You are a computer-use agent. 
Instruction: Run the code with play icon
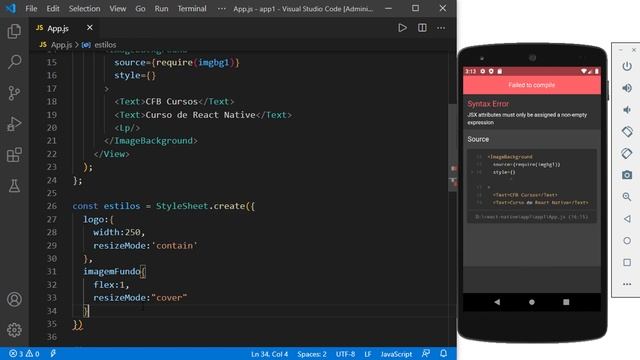click(402, 28)
